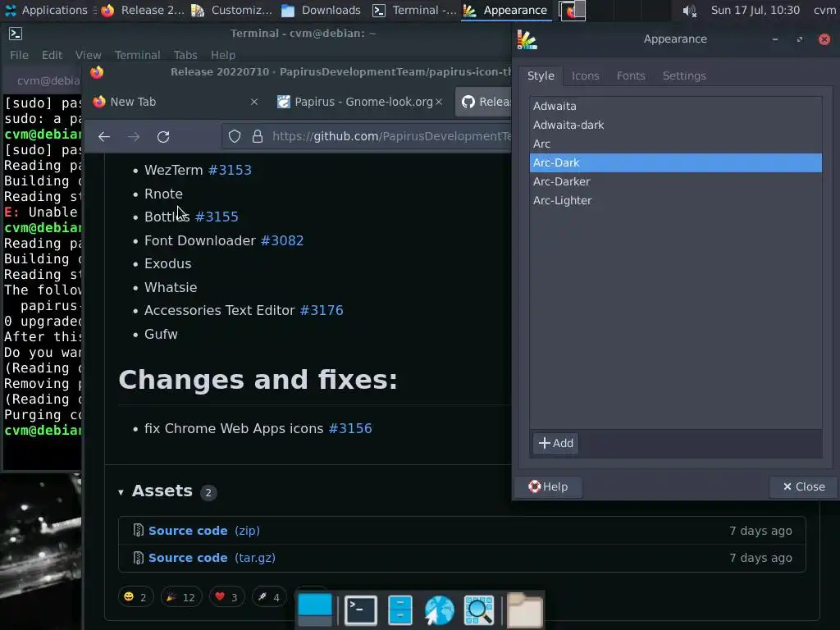Click Show Desktop dock icon
840x630 pixels.
[x=315, y=609]
